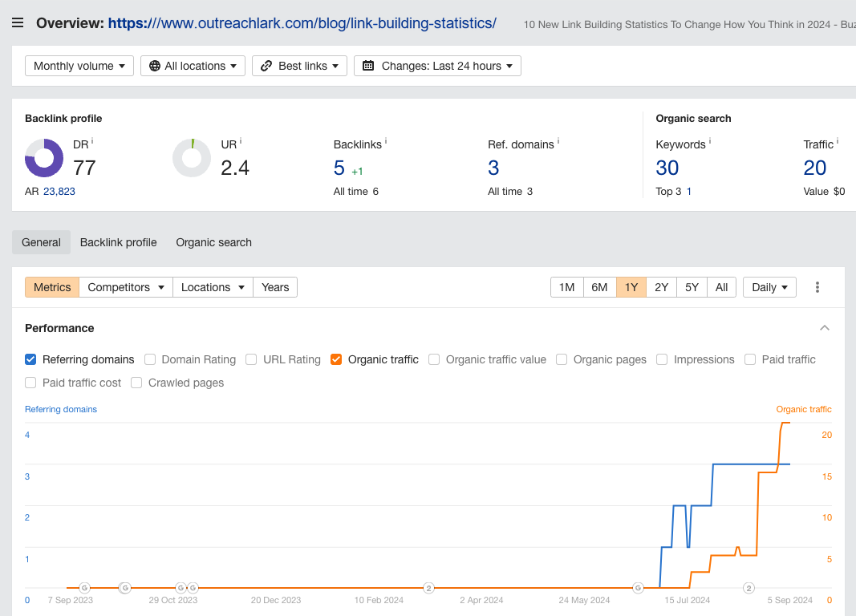Open the hamburger menu
This screenshot has width=856, height=616.
[x=18, y=23]
